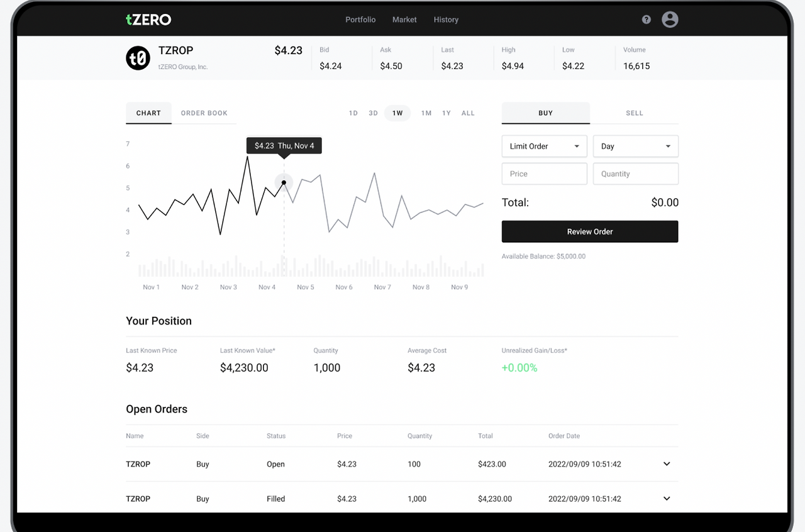The height and width of the screenshot is (532, 805).
Task: Click the Total $423.00 order cell
Action: (x=492, y=464)
